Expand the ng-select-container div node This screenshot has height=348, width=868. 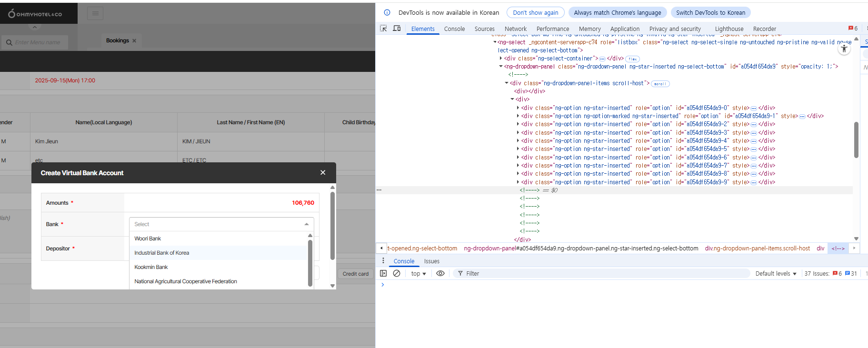click(x=500, y=59)
